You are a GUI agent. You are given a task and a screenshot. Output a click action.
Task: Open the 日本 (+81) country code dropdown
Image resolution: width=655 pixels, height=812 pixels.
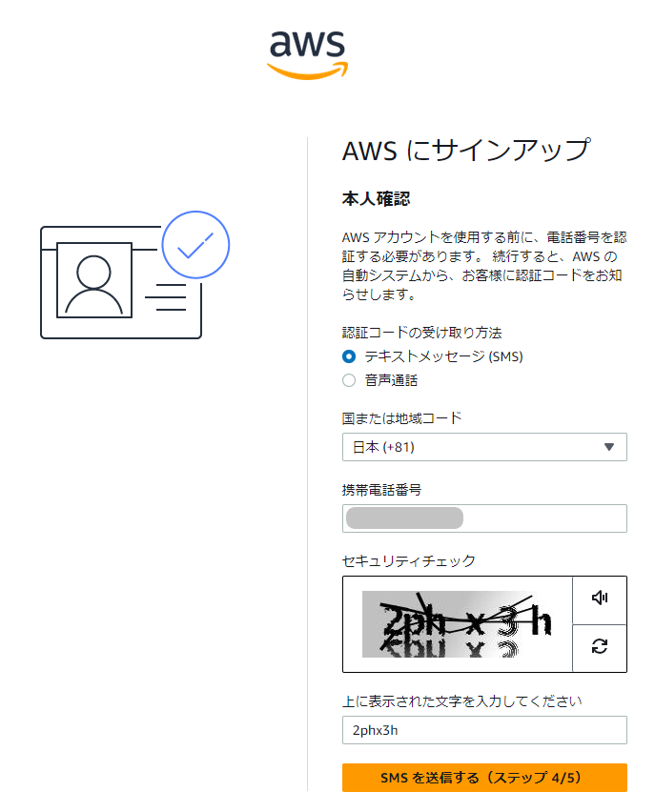click(x=484, y=447)
